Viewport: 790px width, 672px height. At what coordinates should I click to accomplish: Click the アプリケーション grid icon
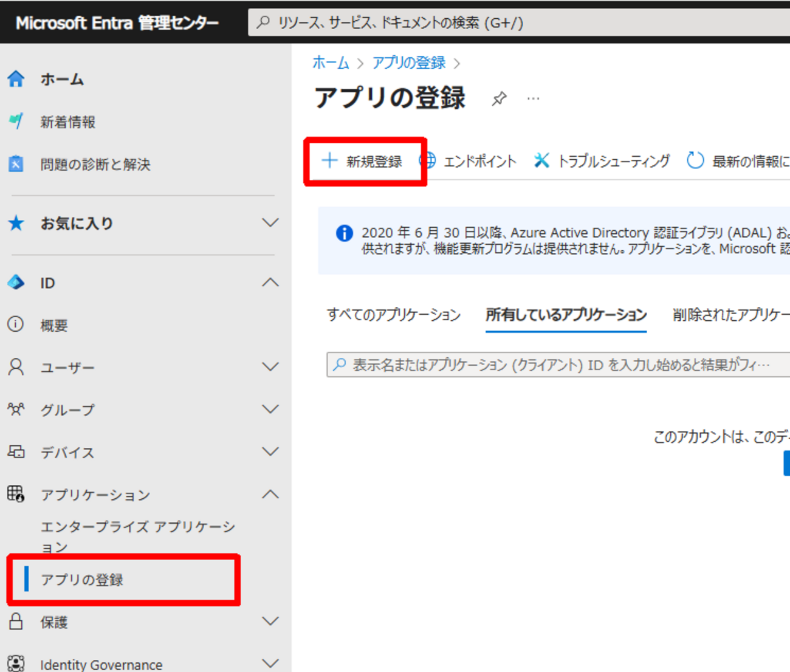click(16, 494)
